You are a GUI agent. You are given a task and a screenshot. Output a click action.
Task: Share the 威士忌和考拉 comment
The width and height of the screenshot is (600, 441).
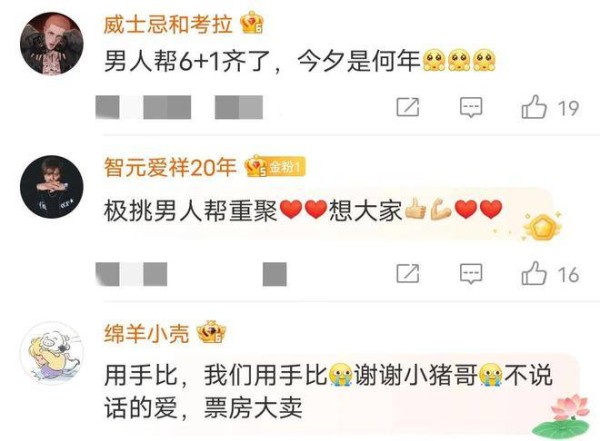click(x=408, y=107)
